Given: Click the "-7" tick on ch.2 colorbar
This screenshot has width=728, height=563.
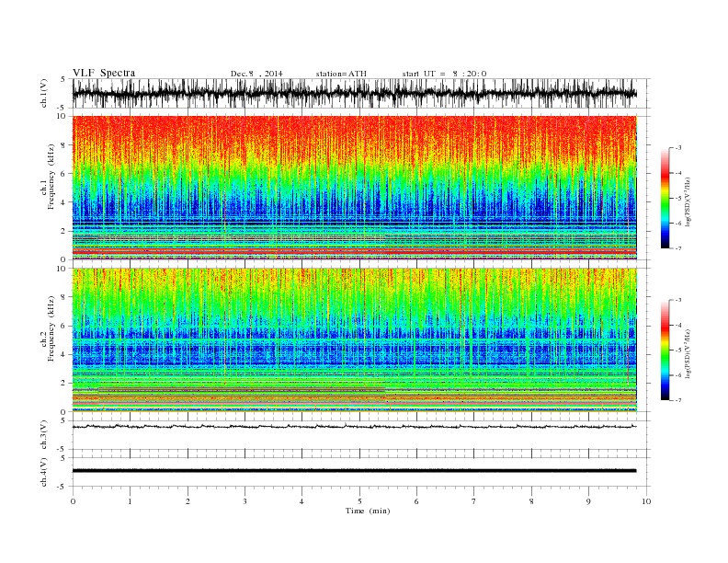Looking at the screenshot, I should click(677, 400).
